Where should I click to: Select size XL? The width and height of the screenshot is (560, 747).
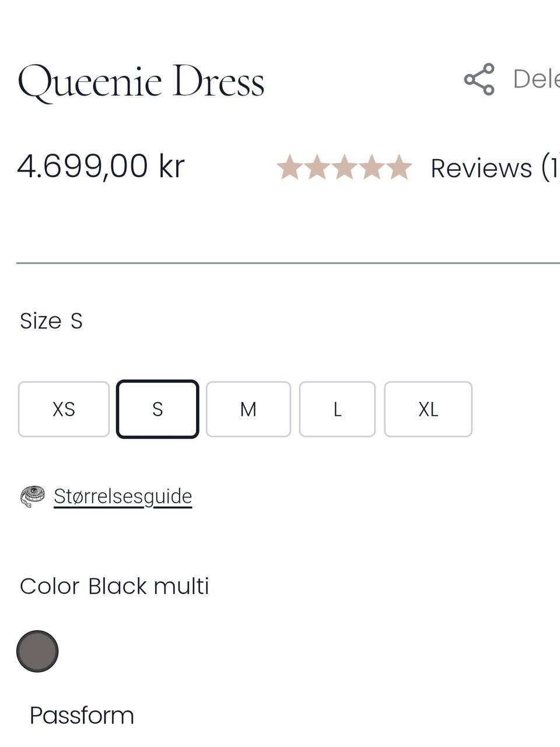point(428,409)
